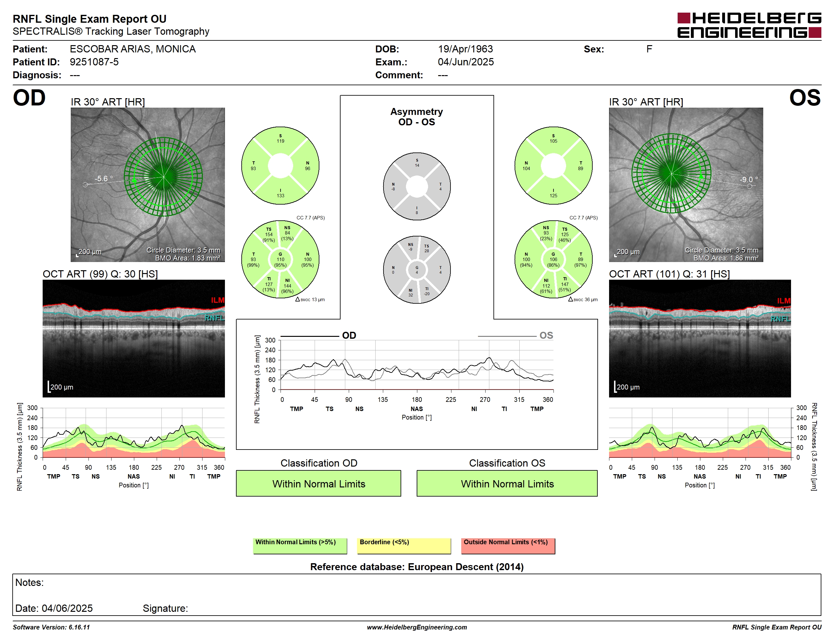
Task: Click the Software Version: 6.16.11 footer
Action: point(51,627)
